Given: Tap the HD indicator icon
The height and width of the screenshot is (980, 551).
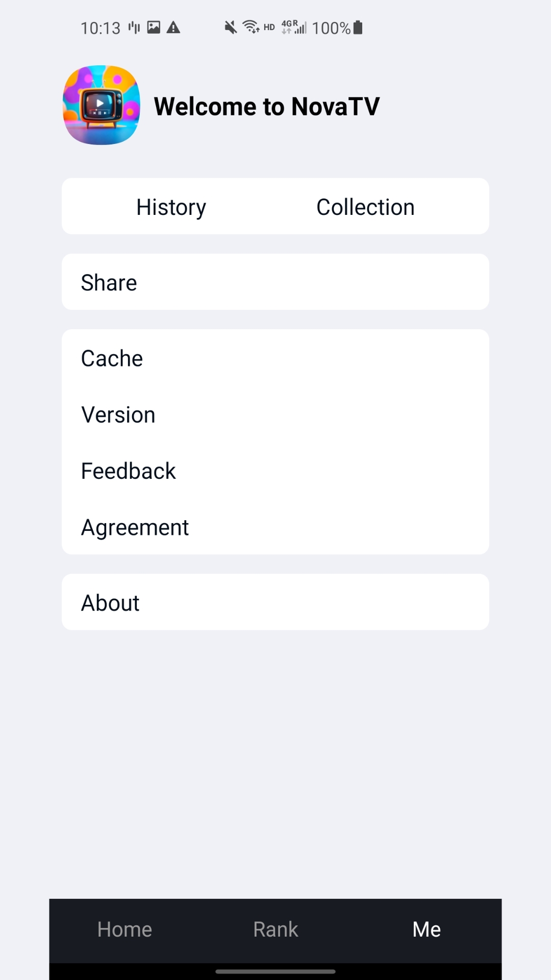Looking at the screenshot, I should [269, 28].
